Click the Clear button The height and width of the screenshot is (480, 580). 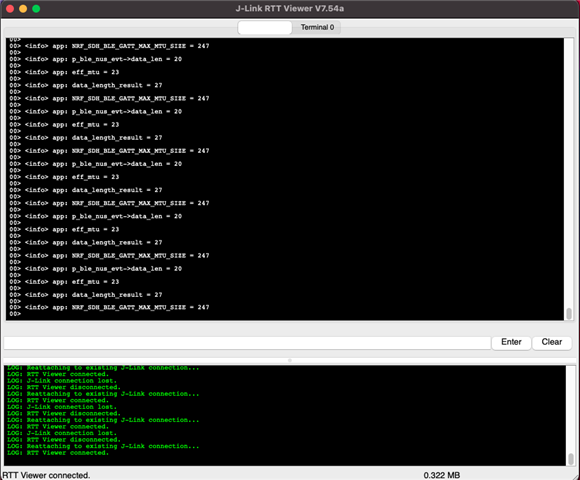[x=552, y=342]
